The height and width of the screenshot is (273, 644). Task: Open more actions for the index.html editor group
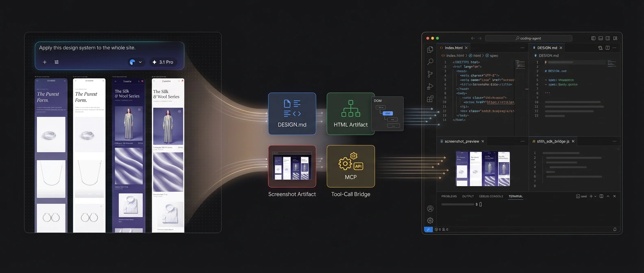click(522, 48)
